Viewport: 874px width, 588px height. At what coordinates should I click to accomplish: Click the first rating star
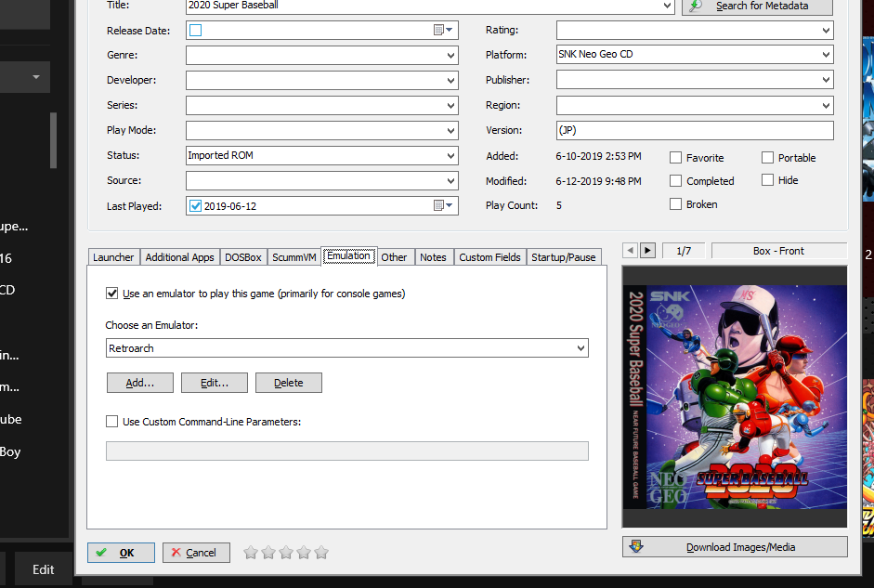pyautogui.click(x=251, y=553)
